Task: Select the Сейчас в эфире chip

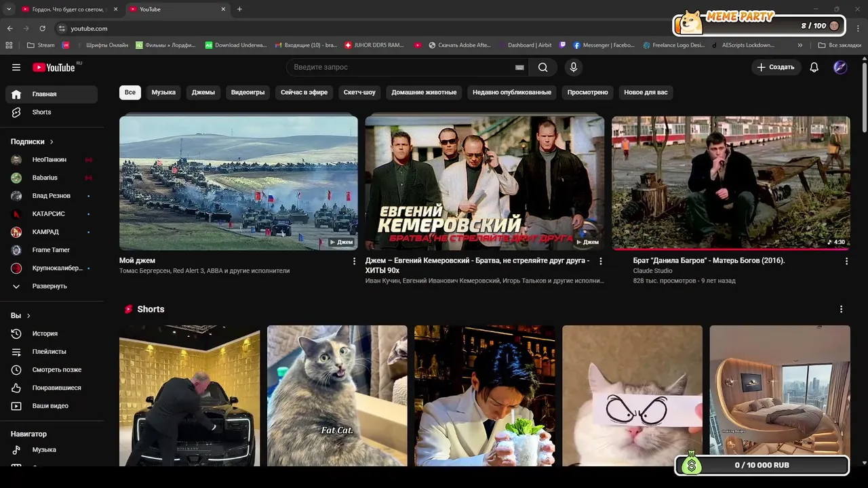Action: click(304, 92)
